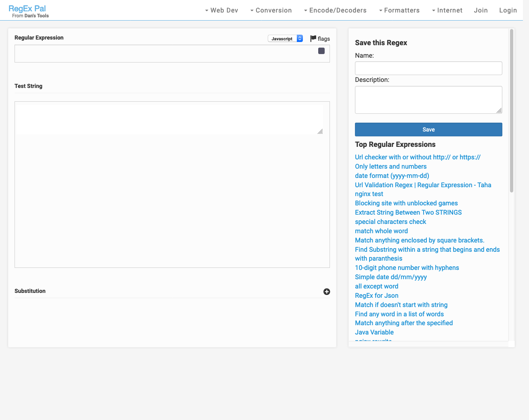Open 'Url checker with or without http://' link
This screenshot has width=529, height=420.
(418, 157)
